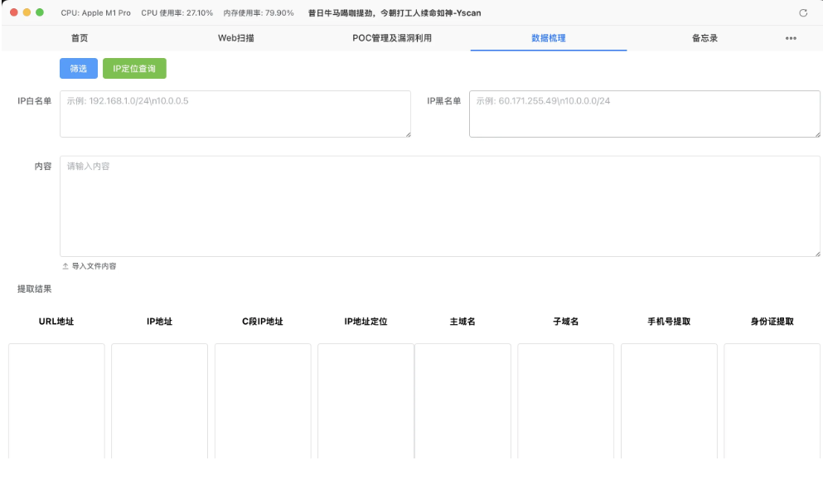Open the Web扫描 tab
This screenshot has height=504, width=823.
(x=235, y=38)
